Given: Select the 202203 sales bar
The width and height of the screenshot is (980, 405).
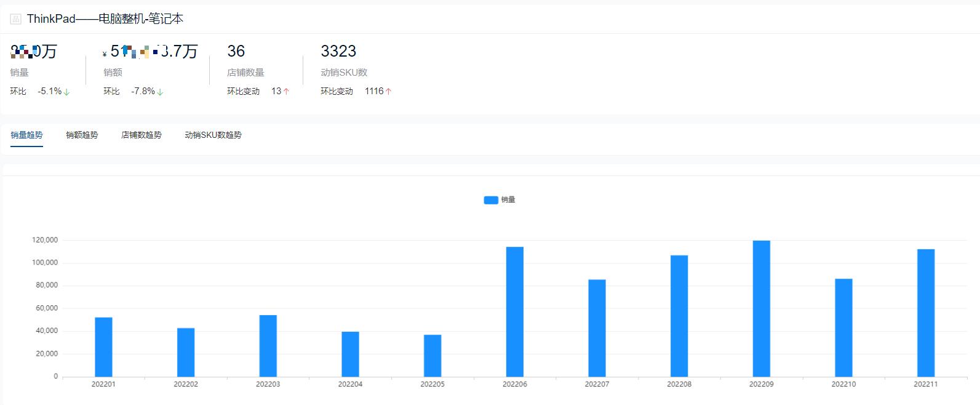Looking at the screenshot, I should tap(268, 346).
